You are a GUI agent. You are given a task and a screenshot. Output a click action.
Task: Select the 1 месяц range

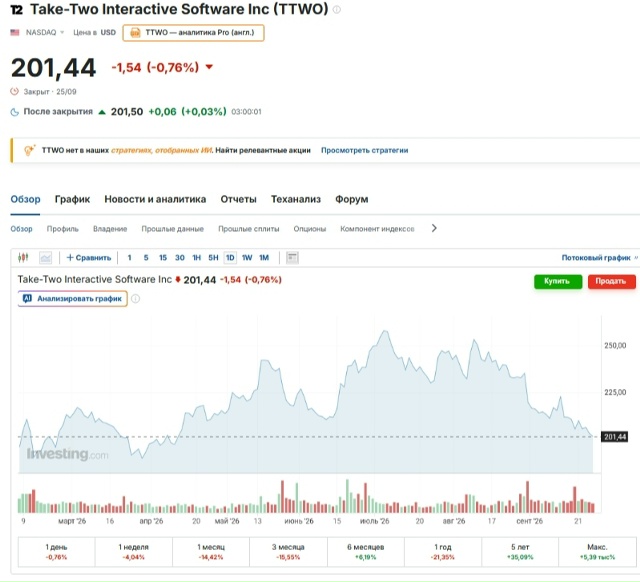(x=211, y=552)
